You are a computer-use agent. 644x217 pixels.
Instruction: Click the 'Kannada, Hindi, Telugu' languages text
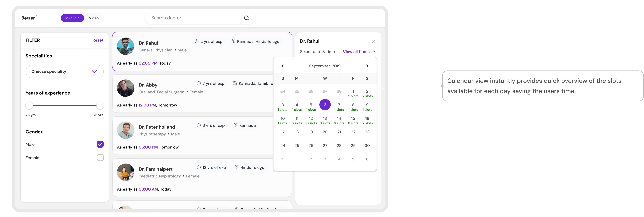[x=258, y=41]
